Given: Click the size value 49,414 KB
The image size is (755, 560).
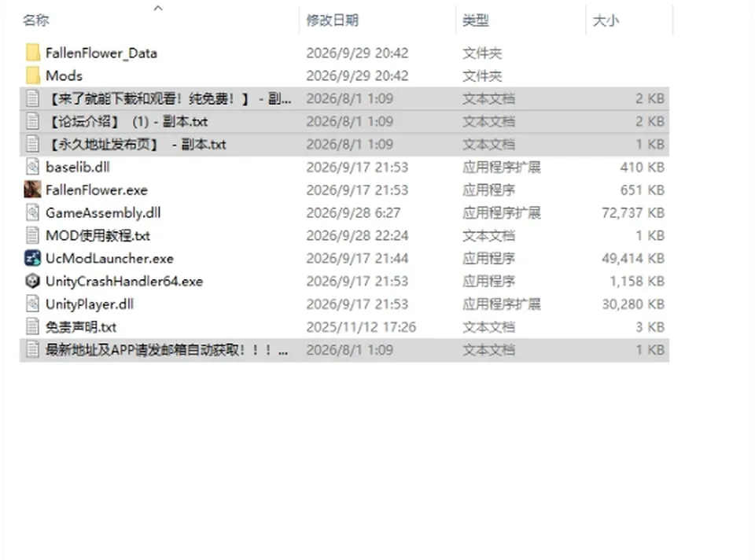Looking at the screenshot, I should pyautogui.click(x=633, y=259).
